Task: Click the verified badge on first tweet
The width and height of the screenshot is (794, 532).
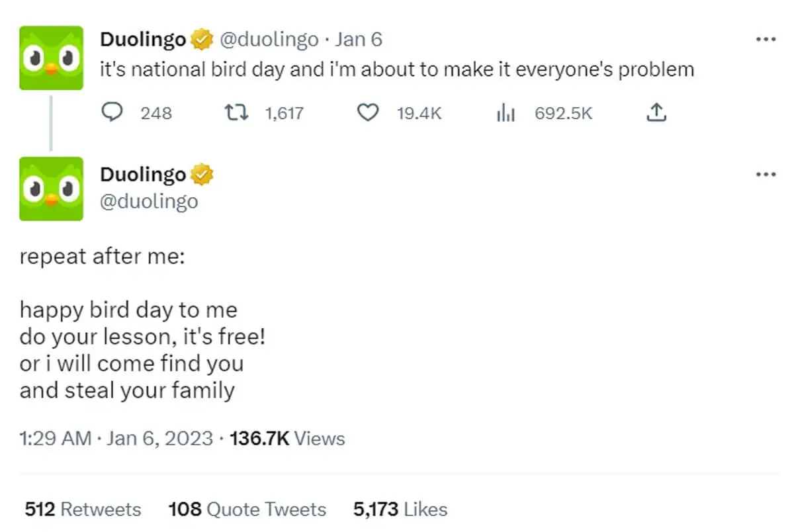Action: pos(201,40)
